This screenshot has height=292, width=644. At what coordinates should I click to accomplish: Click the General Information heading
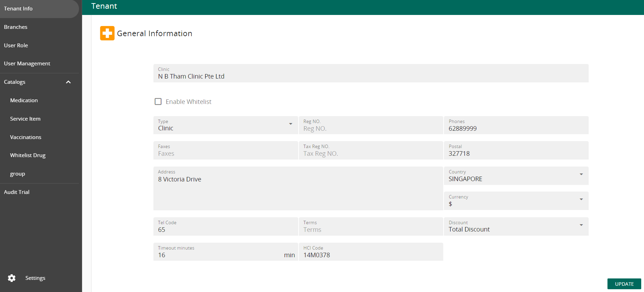point(154,33)
